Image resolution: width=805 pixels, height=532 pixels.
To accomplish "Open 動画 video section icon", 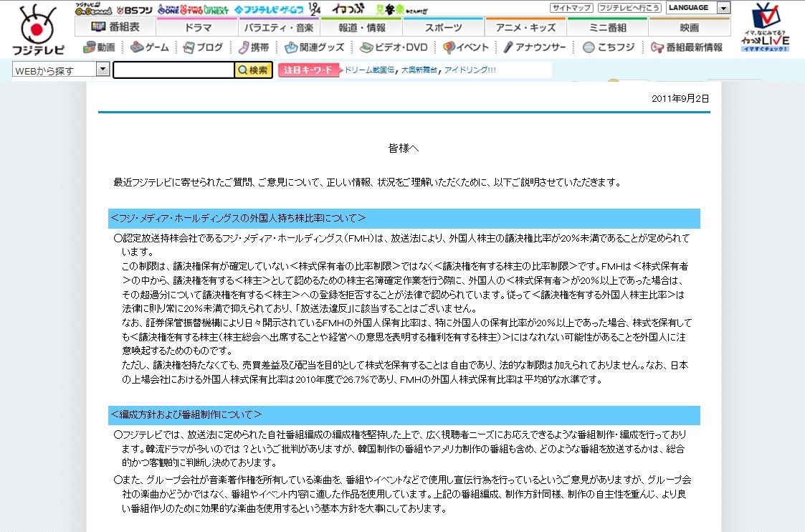I will pos(100,47).
